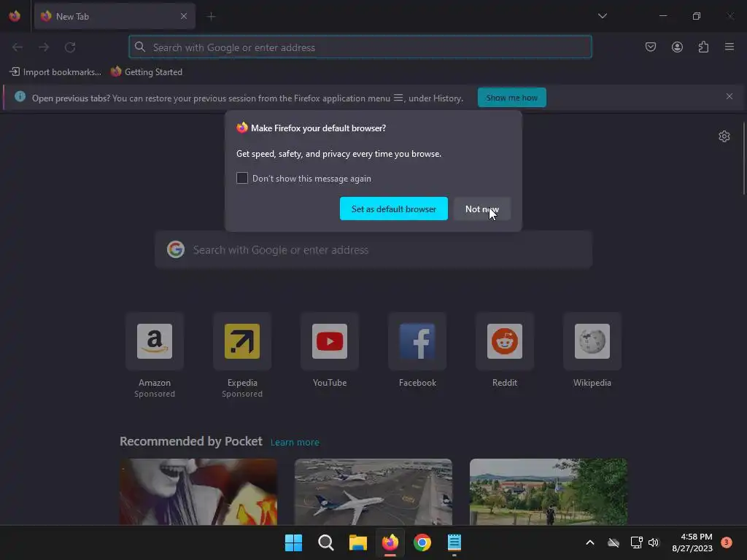Dismiss the Open previous tabs notification bar
This screenshot has height=560, width=747.
(729, 97)
